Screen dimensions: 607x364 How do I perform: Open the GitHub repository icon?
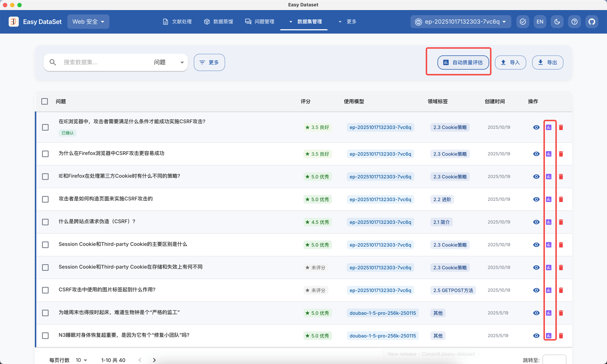(x=592, y=22)
